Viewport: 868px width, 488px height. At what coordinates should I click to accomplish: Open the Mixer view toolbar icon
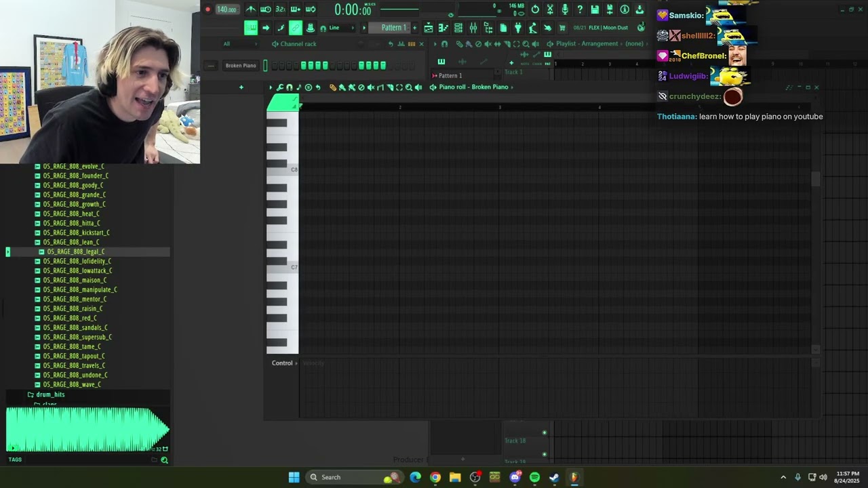tap(473, 28)
